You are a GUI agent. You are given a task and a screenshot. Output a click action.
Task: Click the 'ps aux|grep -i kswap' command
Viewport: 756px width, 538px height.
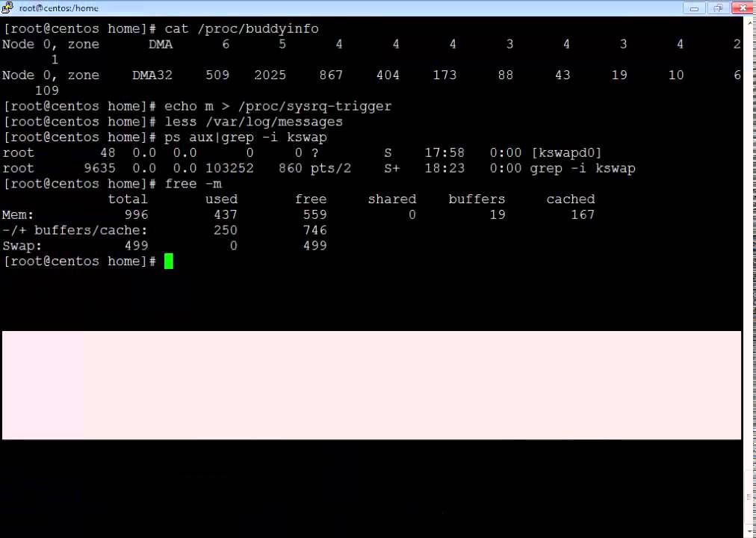246,137
